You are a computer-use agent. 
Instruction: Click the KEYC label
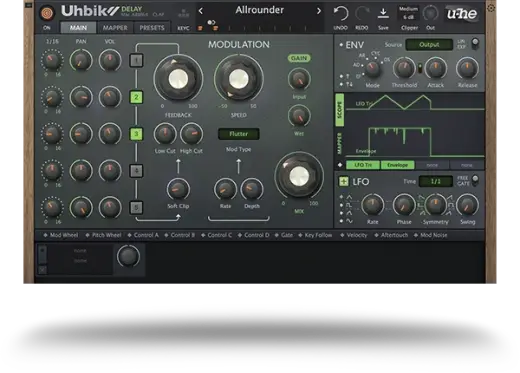pyautogui.click(x=183, y=28)
